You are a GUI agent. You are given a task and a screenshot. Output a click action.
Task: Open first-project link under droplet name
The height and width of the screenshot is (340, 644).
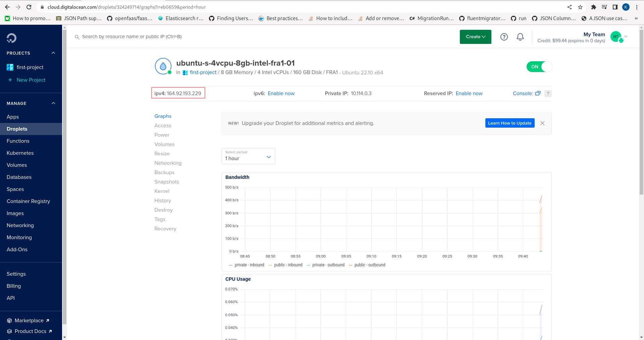203,72
